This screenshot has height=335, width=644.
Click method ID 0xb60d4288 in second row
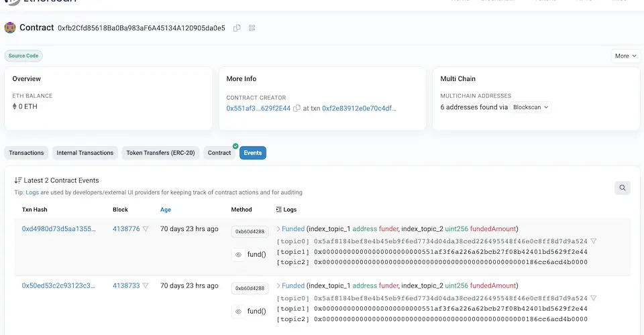[x=250, y=288]
